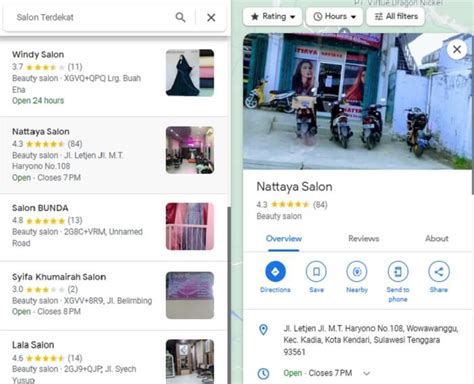The height and width of the screenshot is (384, 474).
Task: Open Syifa Khumairah Salon thumbnail
Action: (190, 295)
